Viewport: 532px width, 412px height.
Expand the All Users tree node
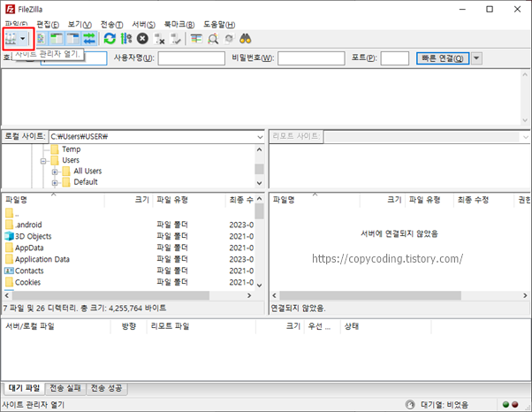(55, 172)
